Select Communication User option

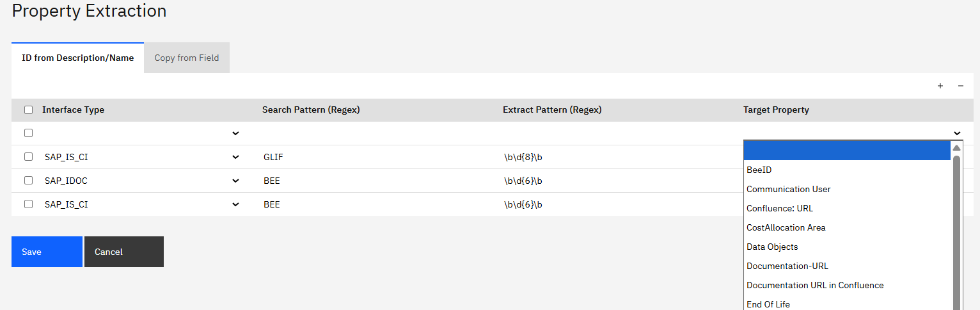coord(788,189)
